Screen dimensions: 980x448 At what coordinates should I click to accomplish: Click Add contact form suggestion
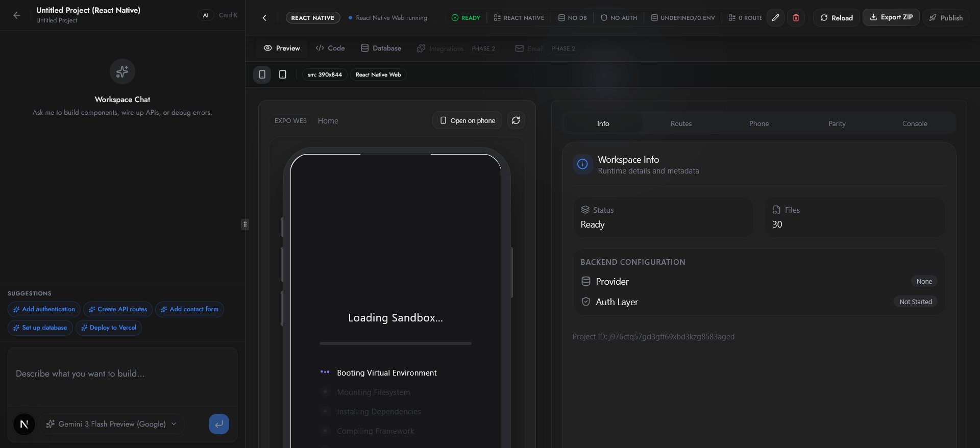coord(189,309)
